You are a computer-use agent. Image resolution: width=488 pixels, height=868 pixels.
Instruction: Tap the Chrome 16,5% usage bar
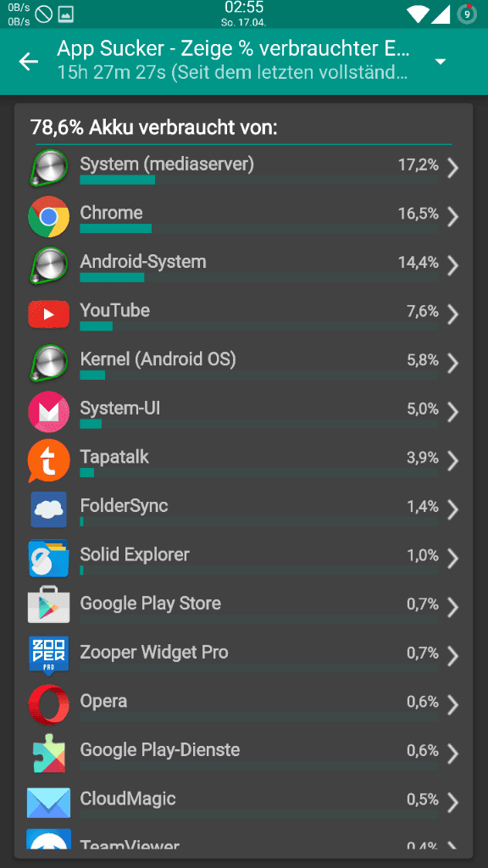point(259,229)
